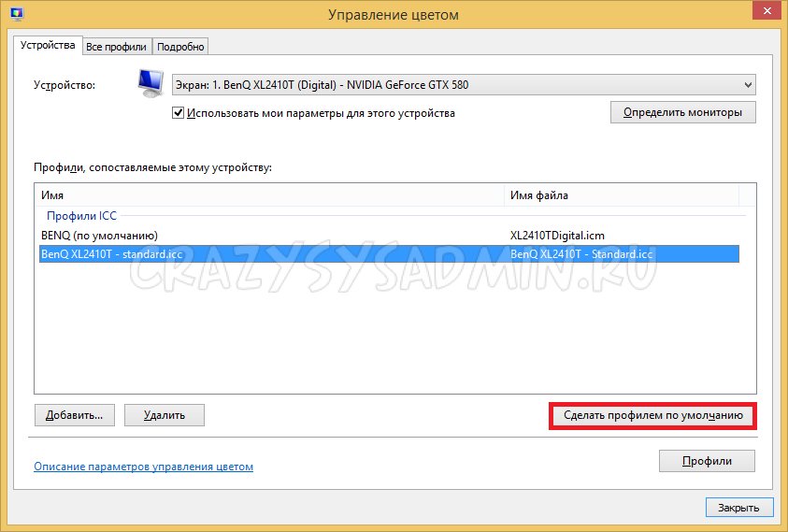Image resolution: width=788 pixels, height=532 pixels.
Task: Open the 'Профили' button
Action: coord(706,461)
